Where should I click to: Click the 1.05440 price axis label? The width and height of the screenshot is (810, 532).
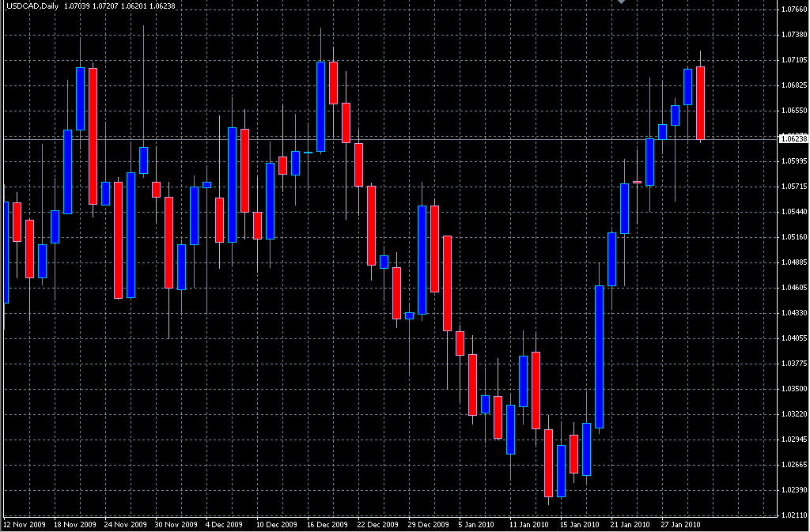tap(794, 212)
